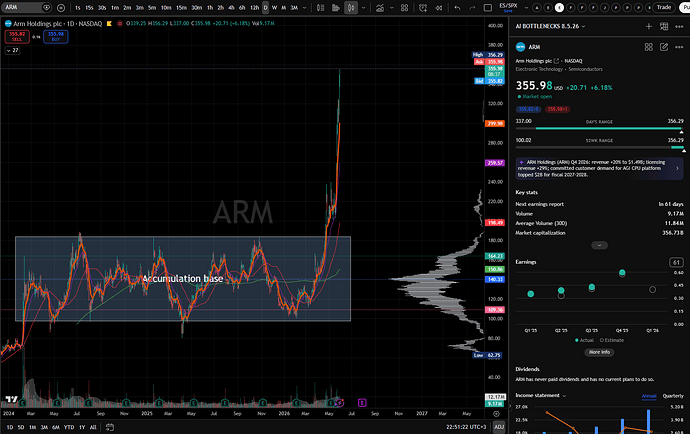Click the 22:51:22 UTC+3 timezone clock
690x434 pixels.
point(468,427)
